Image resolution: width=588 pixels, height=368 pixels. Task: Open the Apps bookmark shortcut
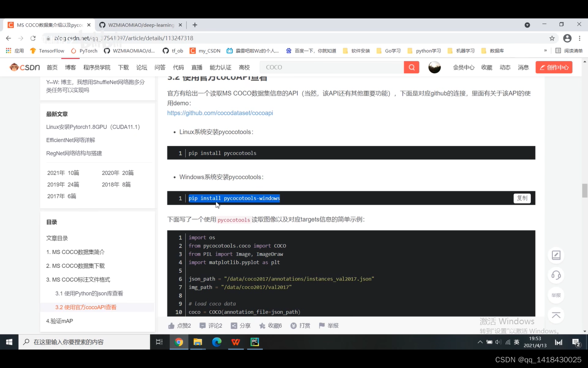pos(15,51)
